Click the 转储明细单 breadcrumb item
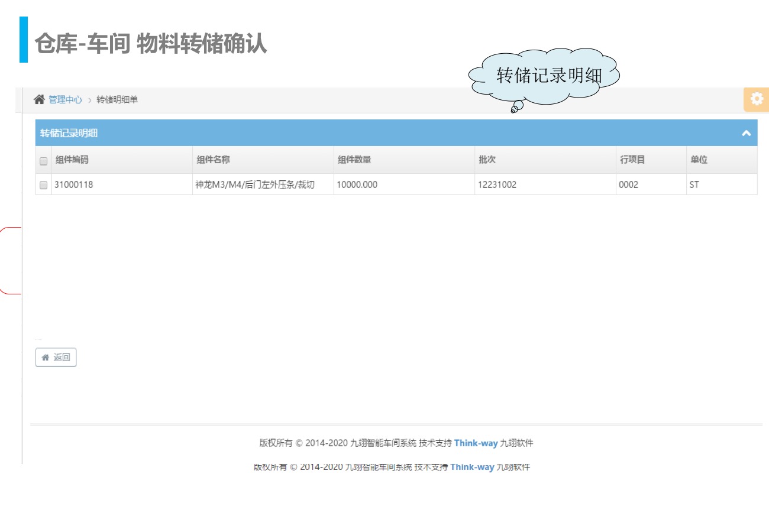The height and width of the screenshot is (532, 769). 117,100
